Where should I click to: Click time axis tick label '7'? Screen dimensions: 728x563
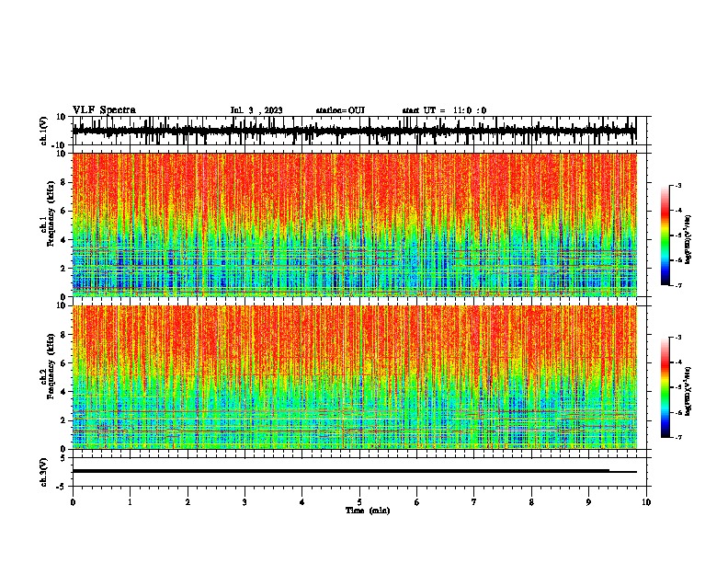click(474, 502)
